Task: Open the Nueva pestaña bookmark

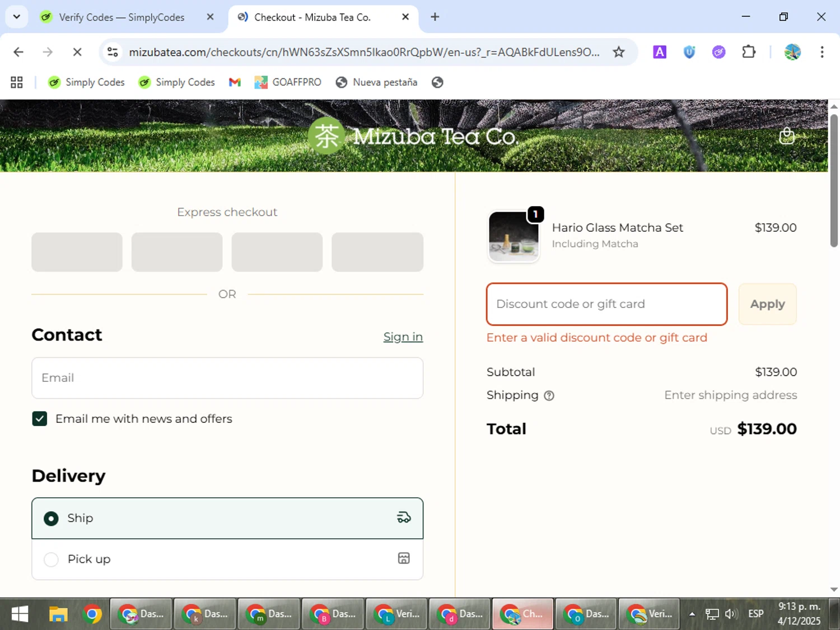Action: [376, 82]
